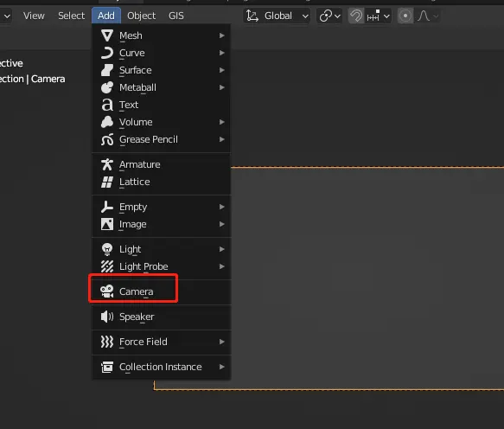Click the Force Field waves icon
The width and height of the screenshot is (504, 429).
point(107,342)
